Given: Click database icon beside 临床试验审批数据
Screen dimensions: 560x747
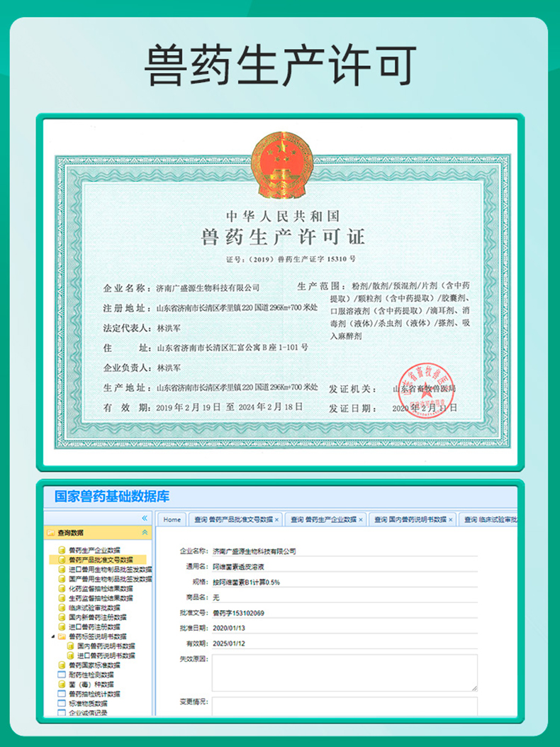Looking at the screenshot, I should [62, 608].
